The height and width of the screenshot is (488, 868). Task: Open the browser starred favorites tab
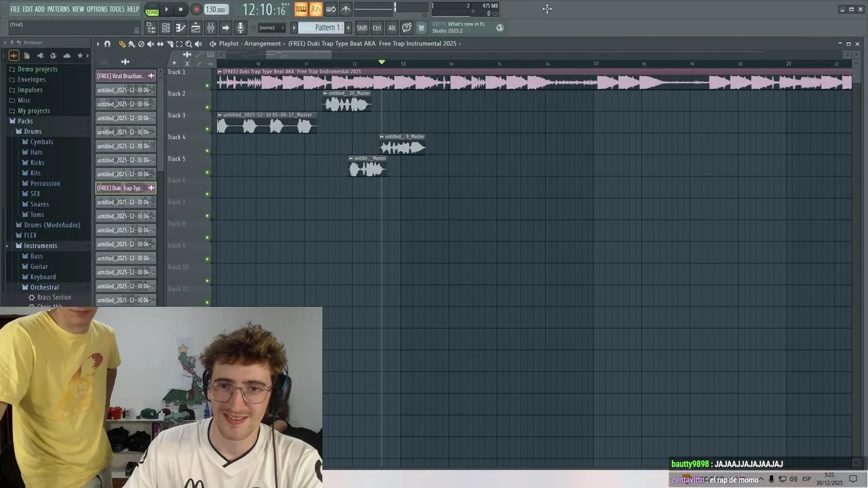80,56
